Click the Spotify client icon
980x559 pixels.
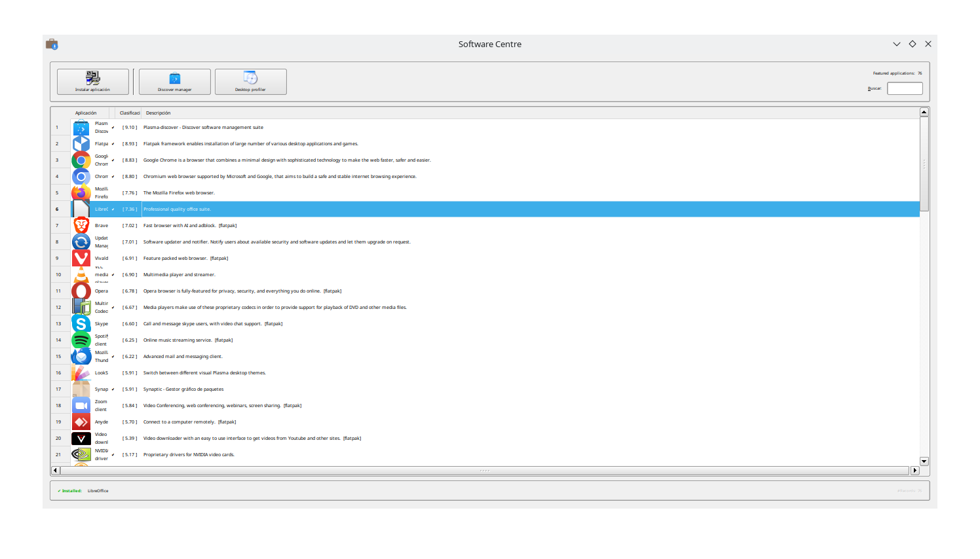click(x=81, y=340)
